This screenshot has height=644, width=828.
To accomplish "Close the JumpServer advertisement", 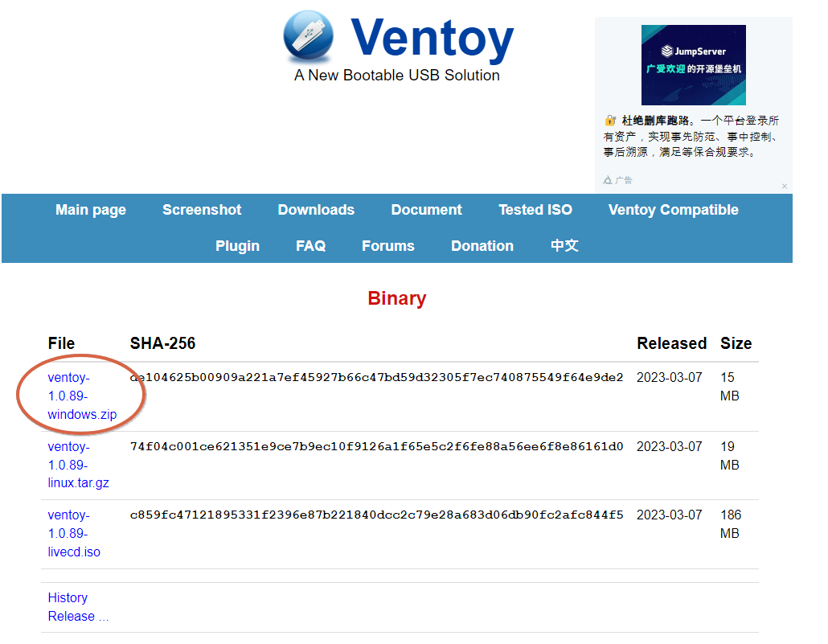I will click(785, 186).
